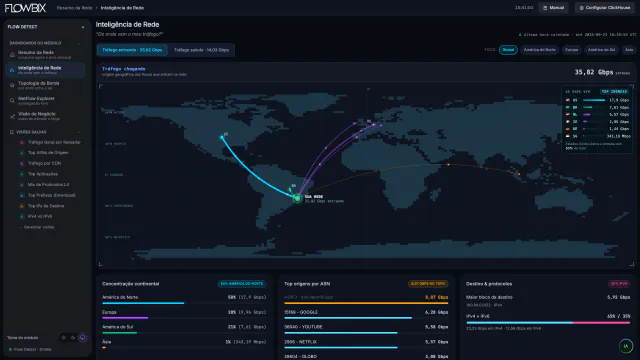The height and width of the screenshot is (360, 640).
Task: Click the Europa purple progress bar
Action: (125, 318)
